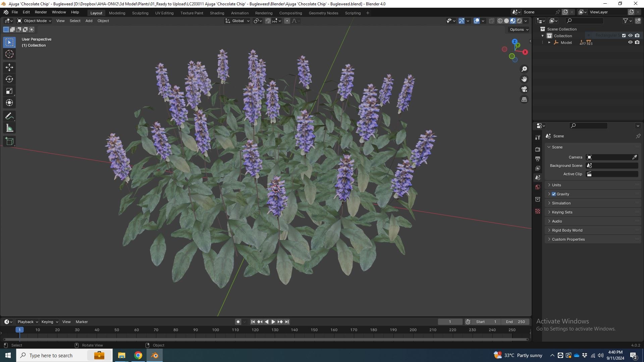Image resolution: width=644 pixels, height=362 pixels.
Task: Open the Render menu
Action: click(x=41, y=12)
